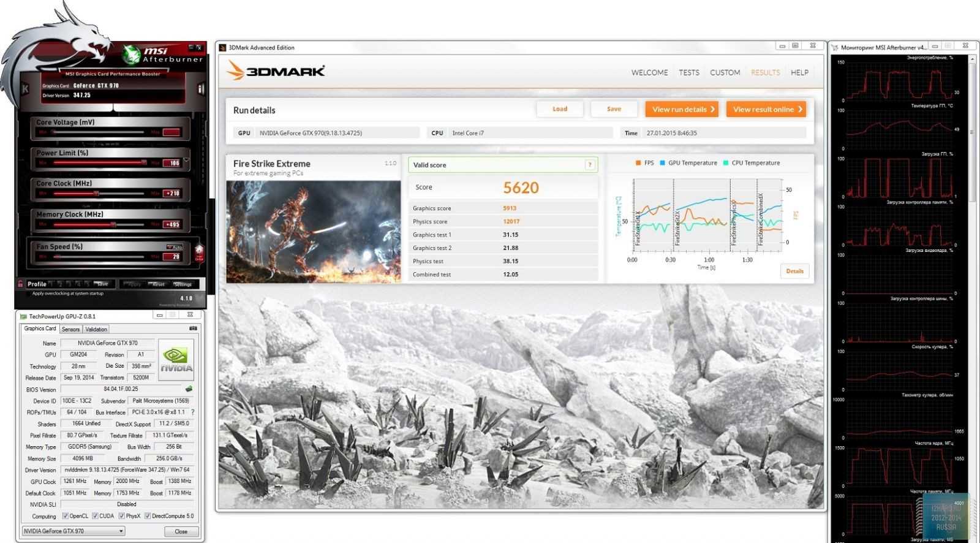Image resolution: width=980 pixels, height=543 pixels.
Task: Expand the Power Limit link arrow
Action: 186,161
